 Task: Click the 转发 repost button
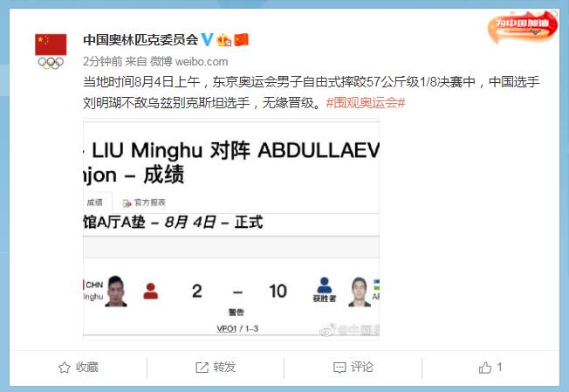(216, 368)
